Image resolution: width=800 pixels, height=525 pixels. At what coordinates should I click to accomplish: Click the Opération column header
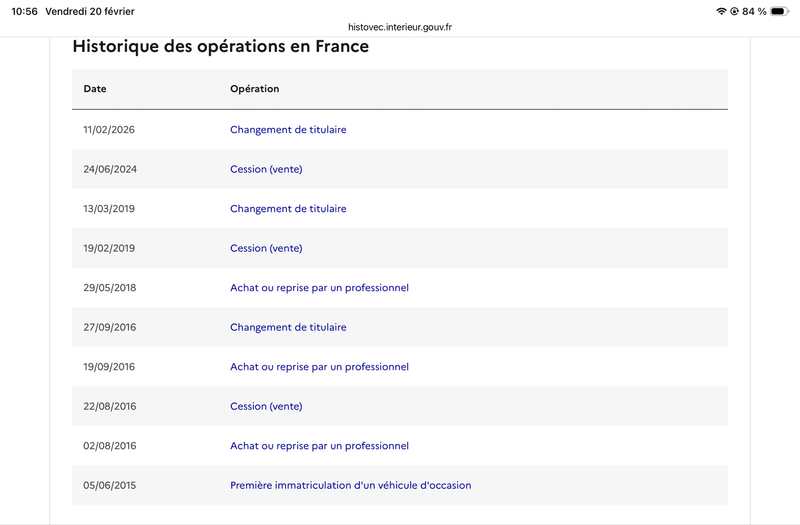[255, 89]
